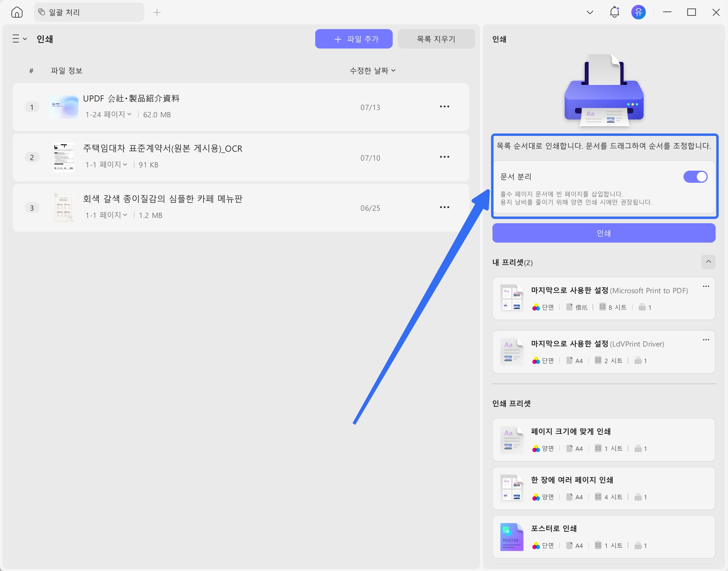Image resolution: width=728 pixels, height=571 pixels.
Task: Click the 62.0 MB file size
Action: pyautogui.click(x=157, y=115)
